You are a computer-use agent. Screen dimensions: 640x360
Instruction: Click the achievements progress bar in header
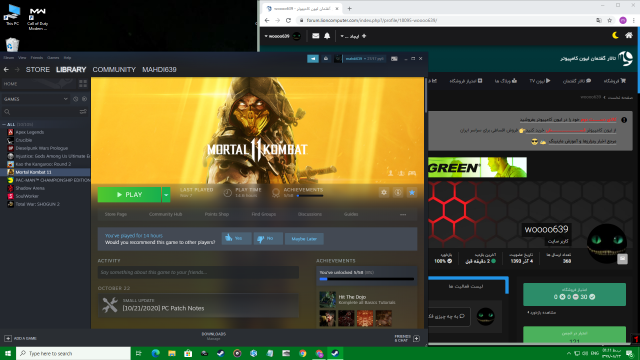coord(310,196)
